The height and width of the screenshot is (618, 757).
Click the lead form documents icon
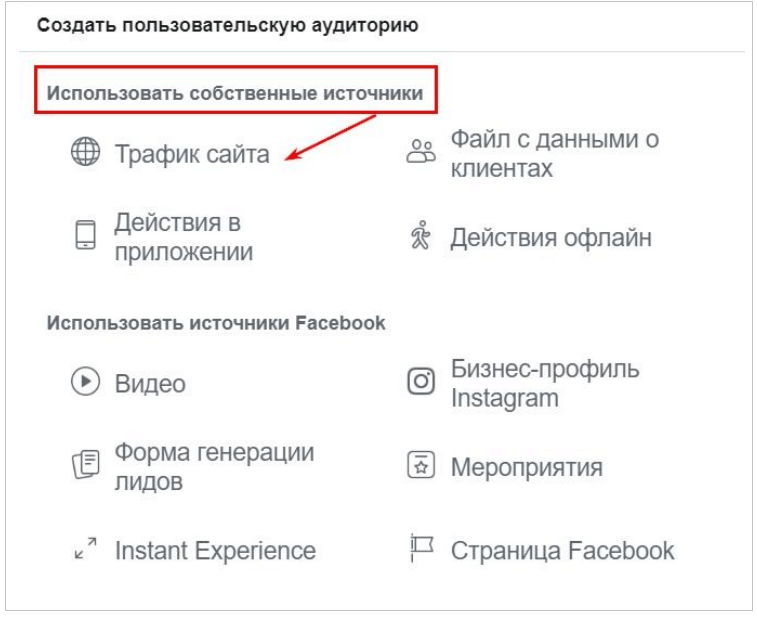85,467
